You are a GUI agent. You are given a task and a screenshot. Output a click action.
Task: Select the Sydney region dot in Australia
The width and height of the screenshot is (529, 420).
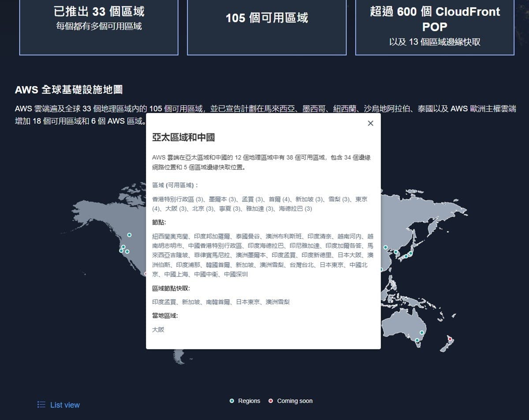[422, 333]
